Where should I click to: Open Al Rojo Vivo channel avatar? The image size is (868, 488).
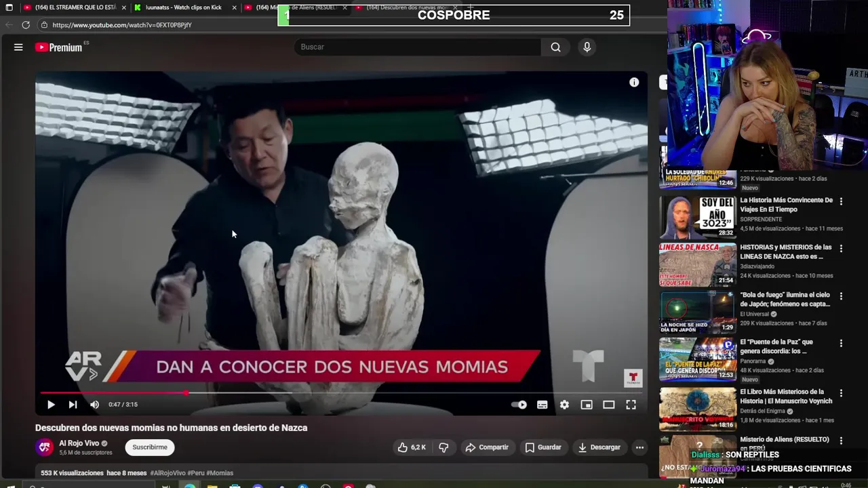[45, 447]
